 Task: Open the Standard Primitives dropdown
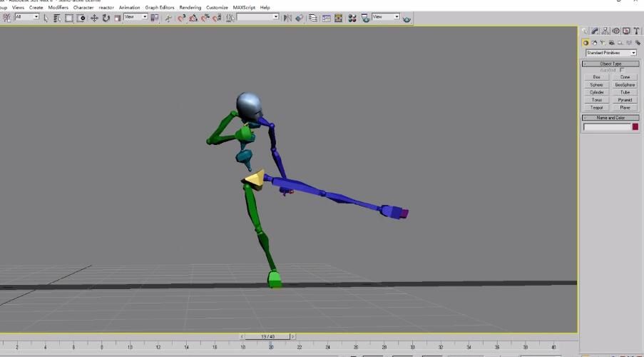pyautogui.click(x=611, y=53)
